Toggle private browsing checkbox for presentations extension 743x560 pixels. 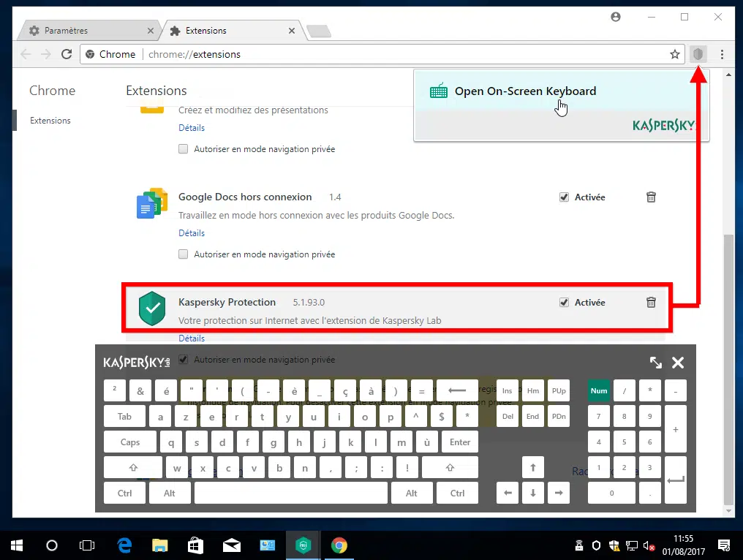(x=183, y=148)
